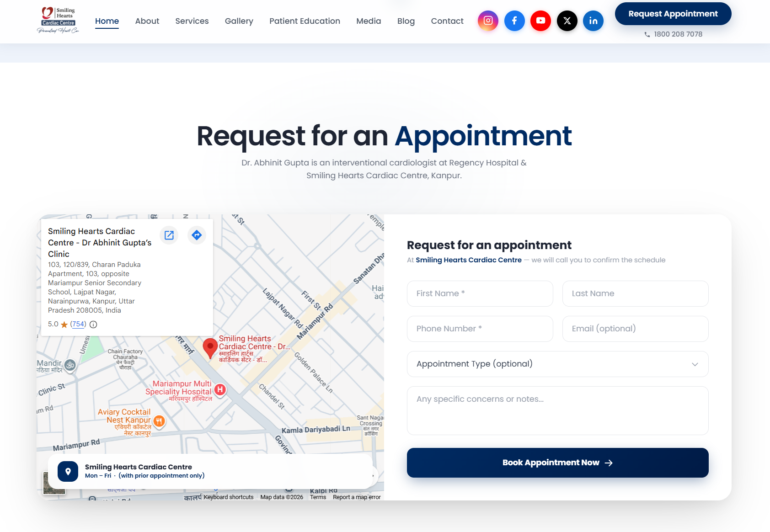
Task: Open the Blog page
Action: click(406, 21)
